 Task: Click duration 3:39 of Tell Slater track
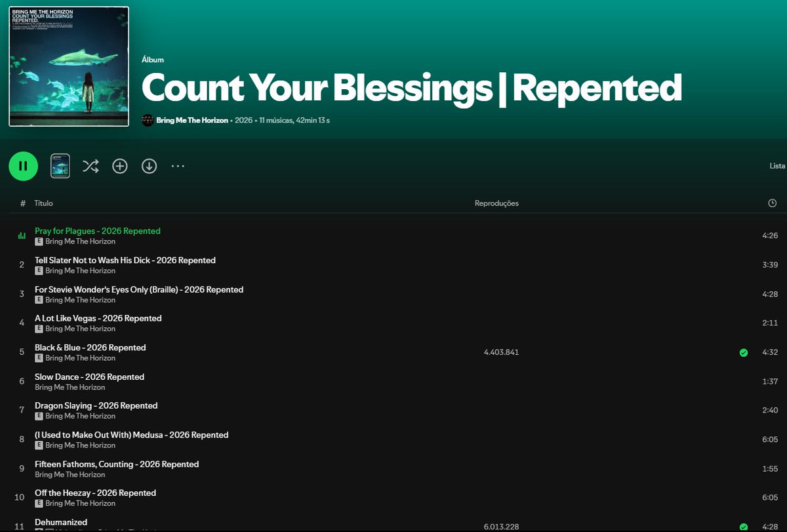click(x=770, y=265)
